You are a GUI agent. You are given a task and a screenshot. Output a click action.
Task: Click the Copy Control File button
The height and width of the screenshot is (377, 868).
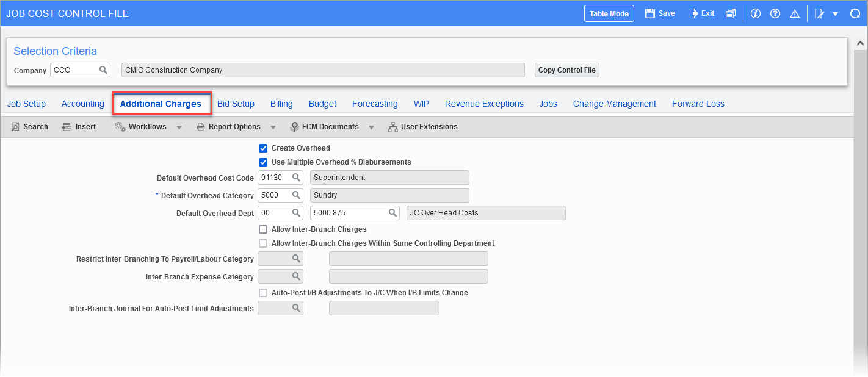tap(566, 70)
